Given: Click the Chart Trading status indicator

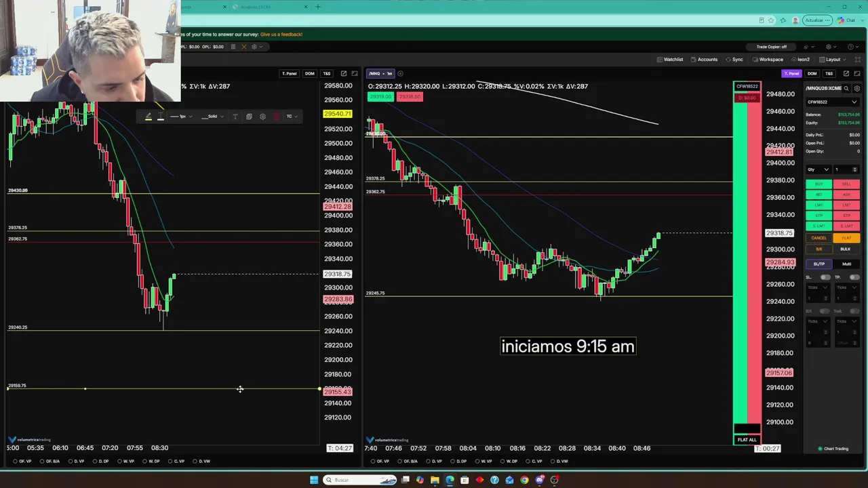Looking at the screenshot, I should click(x=833, y=449).
